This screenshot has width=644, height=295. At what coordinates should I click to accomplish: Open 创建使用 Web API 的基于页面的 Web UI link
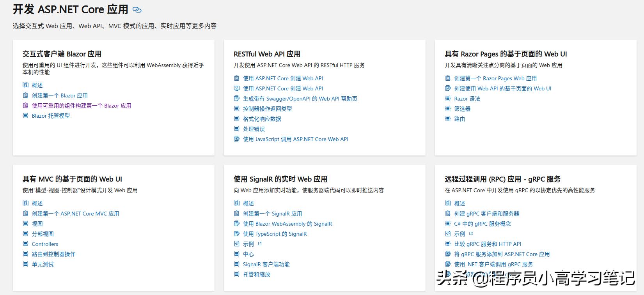tap(503, 88)
